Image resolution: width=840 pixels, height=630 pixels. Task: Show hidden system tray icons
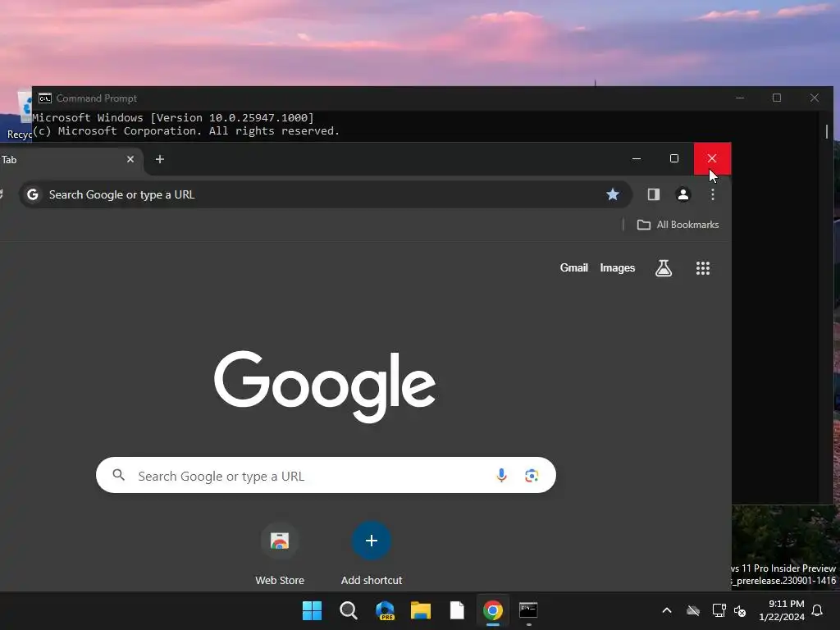point(667,610)
